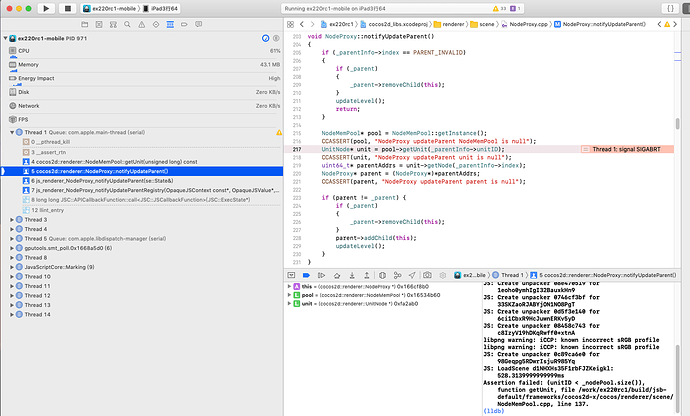Click Debug Memory Graph button
Viewport: 690px width, 416px height.
pyautogui.click(x=397, y=275)
